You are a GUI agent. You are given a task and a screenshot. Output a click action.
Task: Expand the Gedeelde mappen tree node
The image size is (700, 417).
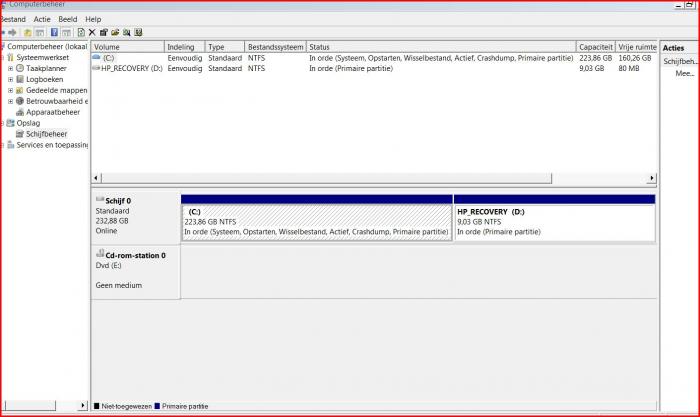(10, 90)
